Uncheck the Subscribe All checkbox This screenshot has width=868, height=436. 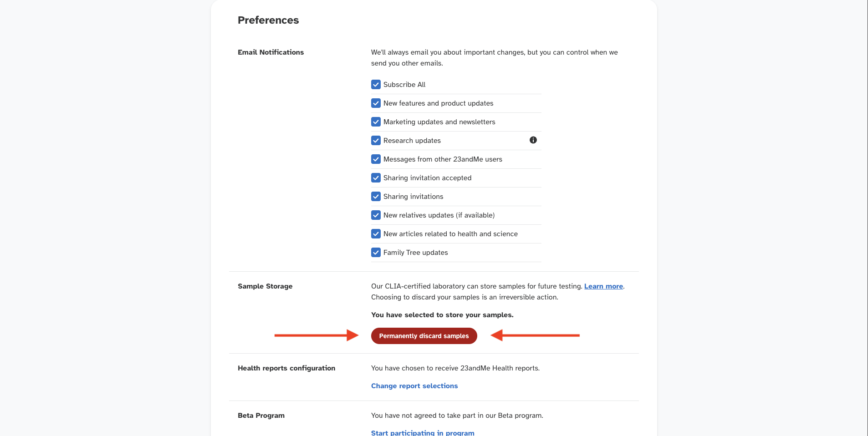(376, 85)
